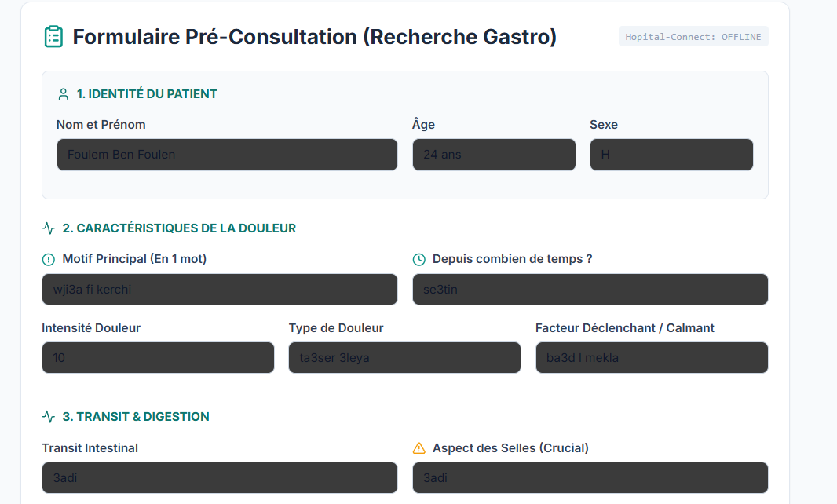
Task: Focus the Type de Douleur field
Action: 404,358
